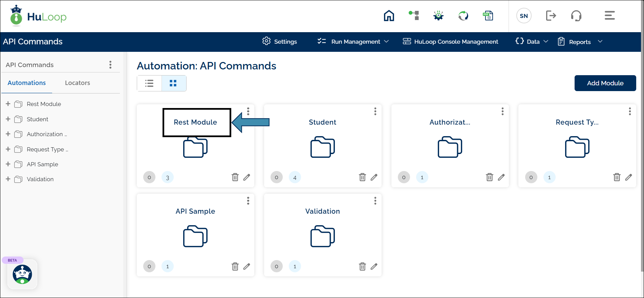Edit the Student module with pencil icon

click(374, 177)
